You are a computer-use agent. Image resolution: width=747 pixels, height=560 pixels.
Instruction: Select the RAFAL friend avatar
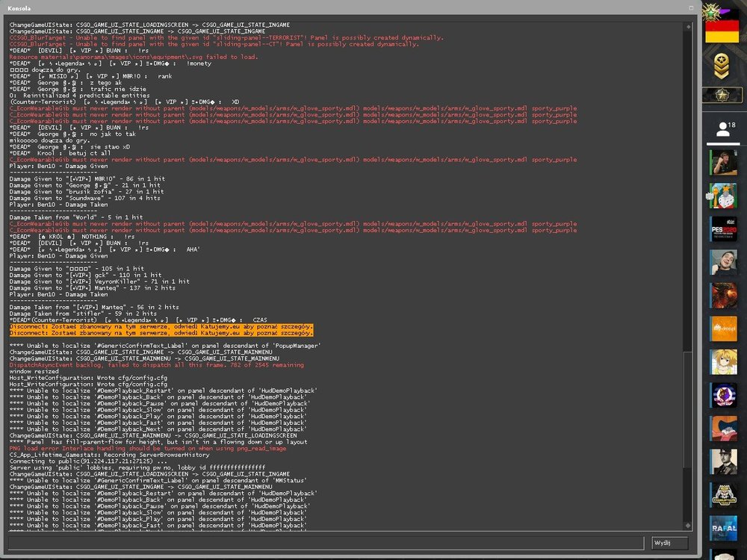[724, 528]
